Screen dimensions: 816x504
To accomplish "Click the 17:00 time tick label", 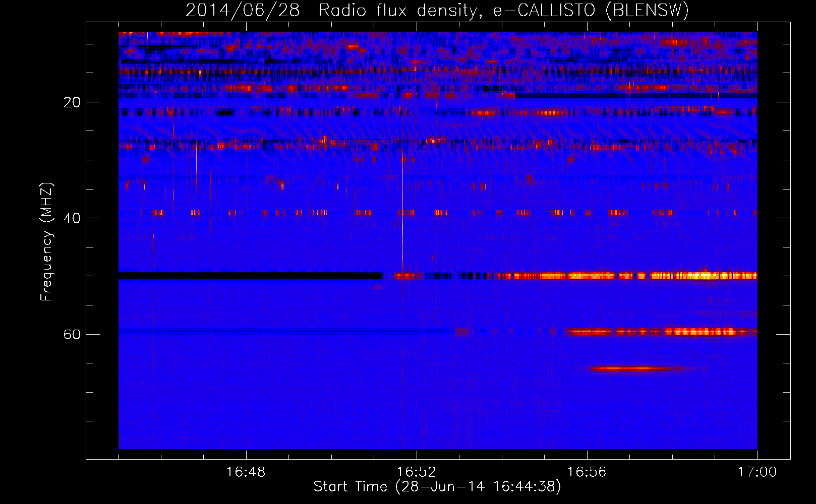I will (x=757, y=472).
